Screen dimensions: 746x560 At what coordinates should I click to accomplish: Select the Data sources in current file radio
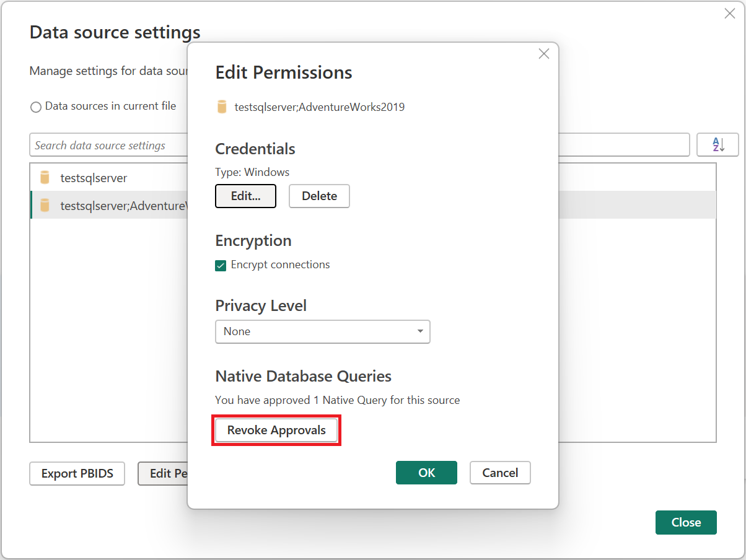36,107
